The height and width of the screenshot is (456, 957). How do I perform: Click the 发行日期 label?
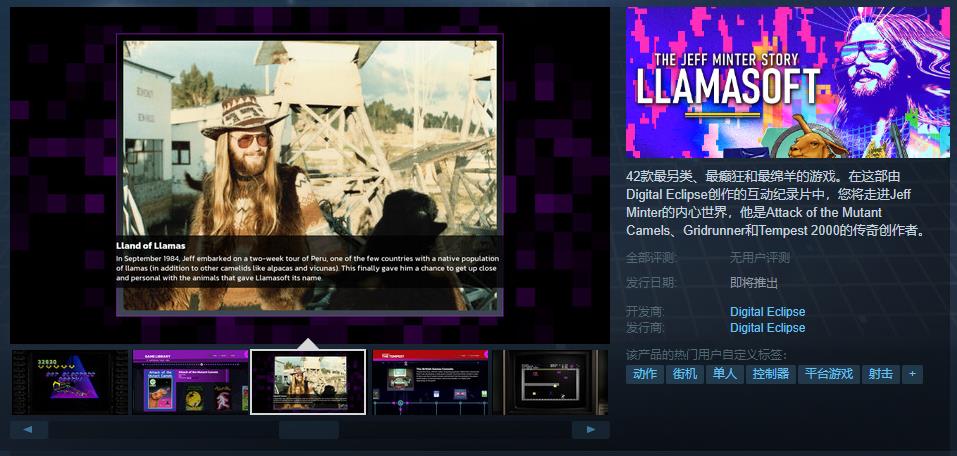[652, 283]
